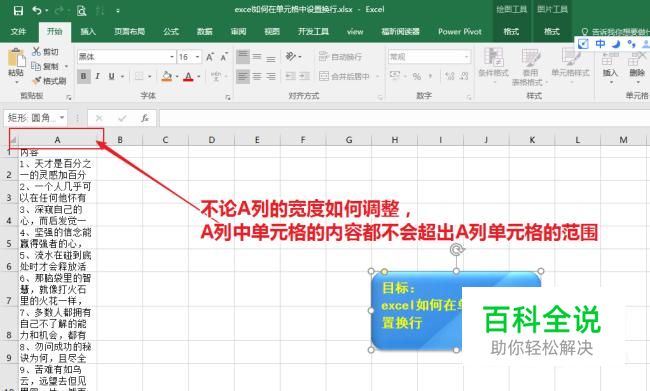This screenshot has width=650, height=391.
Task: Click the Conditional Formatting icon
Action: coord(492,58)
